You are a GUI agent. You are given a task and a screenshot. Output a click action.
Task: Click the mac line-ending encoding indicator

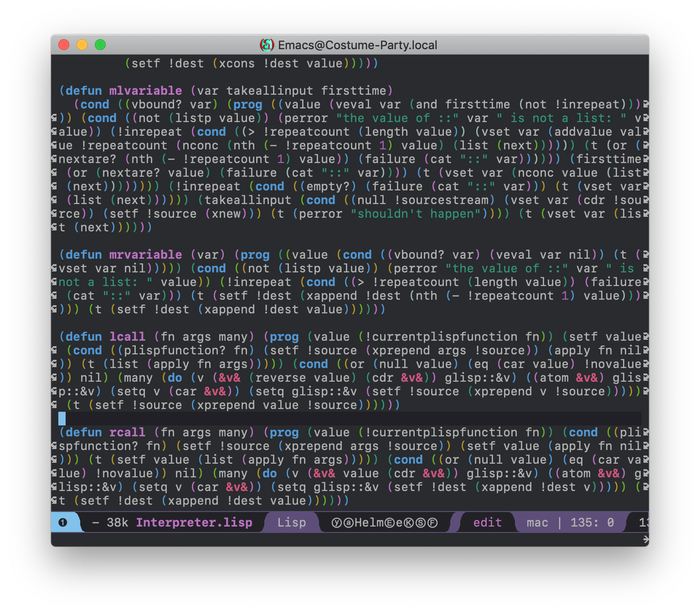coord(537,522)
